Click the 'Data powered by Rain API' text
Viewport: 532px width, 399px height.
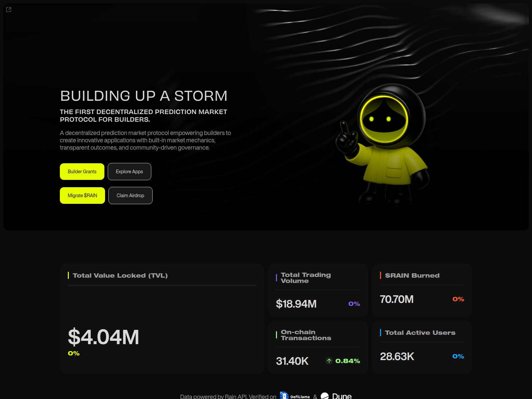[213, 396]
